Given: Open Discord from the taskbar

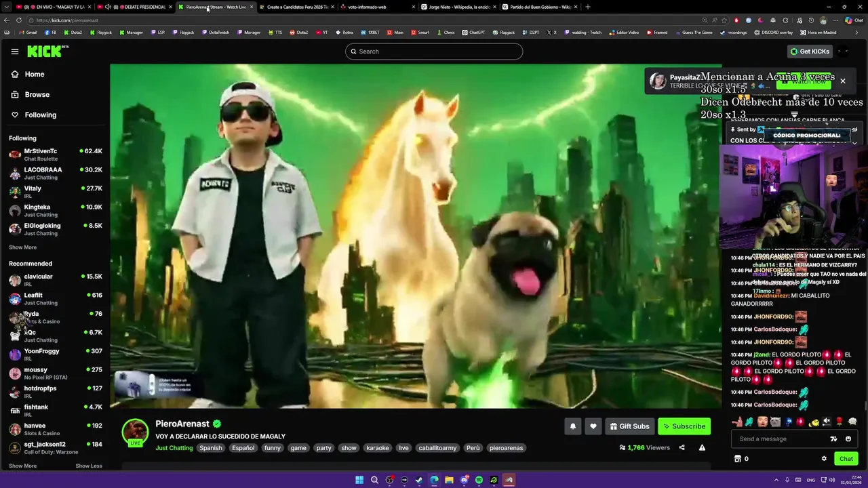Looking at the screenshot, I should click(x=465, y=480).
